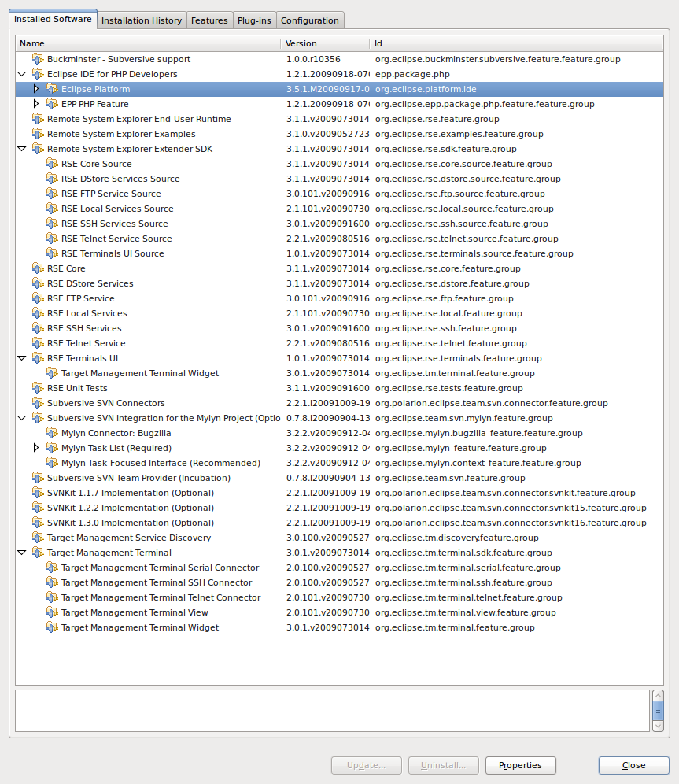Select SVNKit 1.2.2 Implementation (Optional) row

click(339, 508)
